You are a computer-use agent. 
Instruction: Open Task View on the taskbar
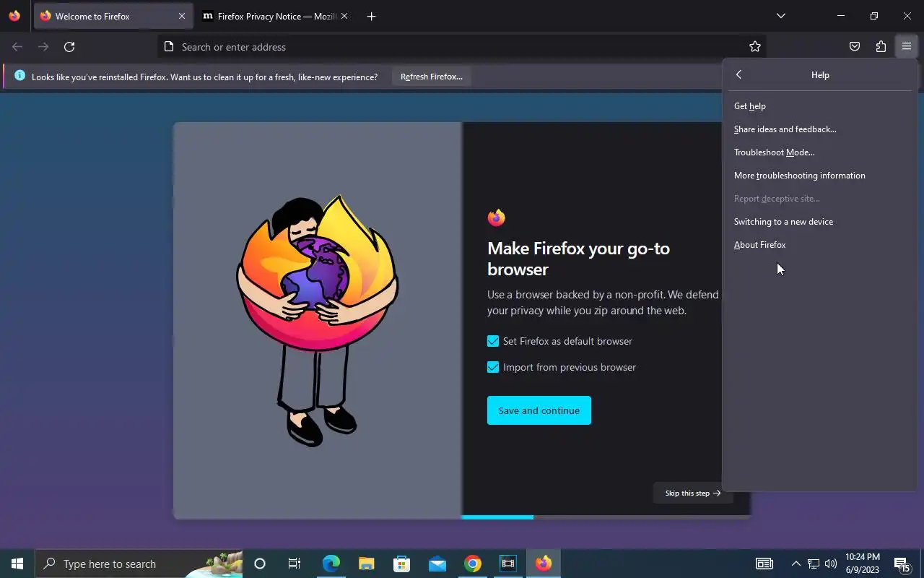(295, 564)
